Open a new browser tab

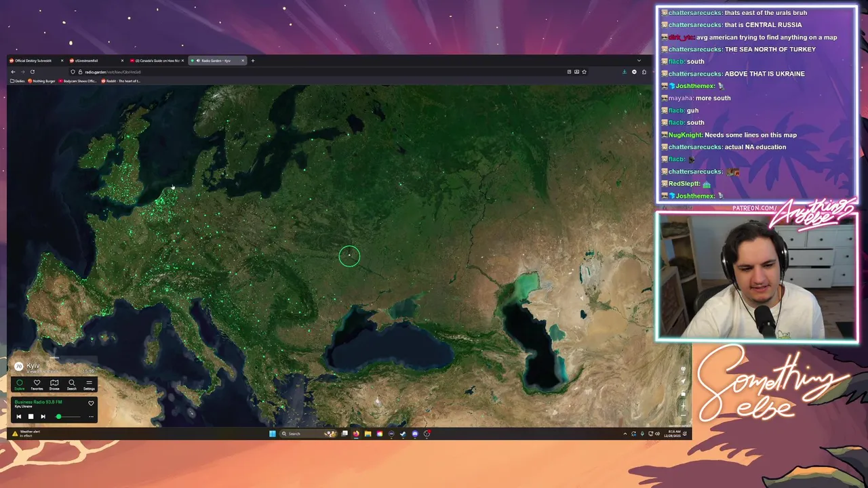coord(253,60)
